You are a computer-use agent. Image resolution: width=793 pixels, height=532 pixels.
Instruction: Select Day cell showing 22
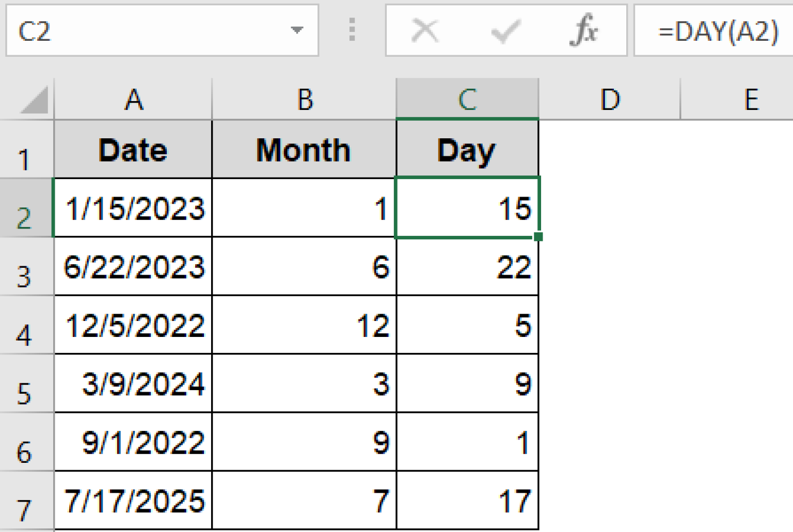tap(467, 267)
